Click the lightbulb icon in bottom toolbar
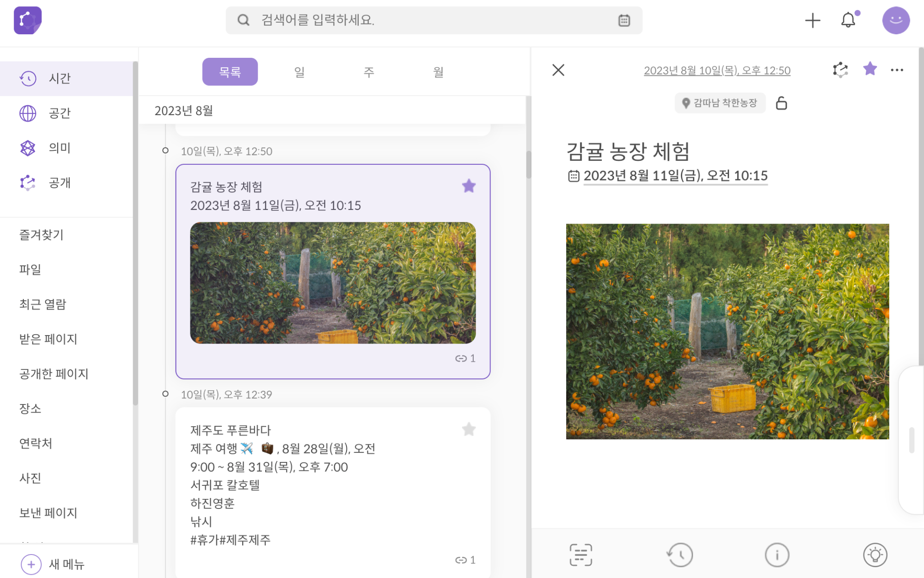Screen dimensions: 924x578 pos(875,555)
